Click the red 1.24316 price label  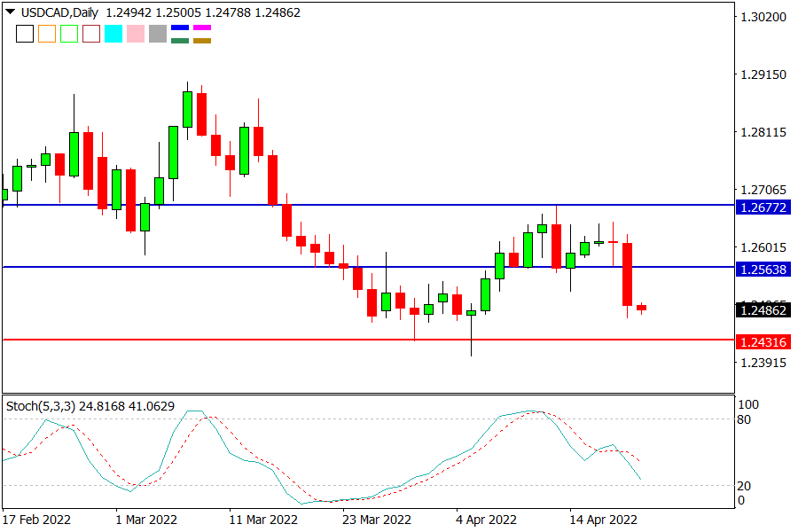pyautogui.click(x=763, y=342)
